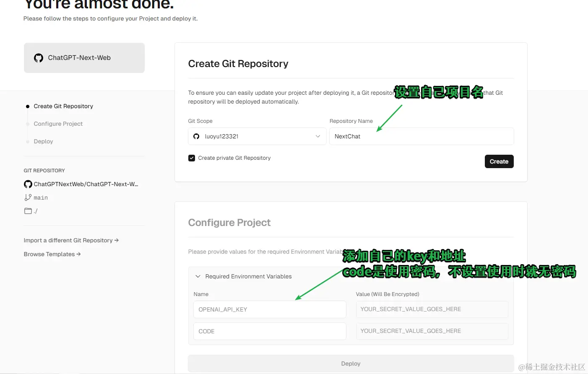Click the GitHub icon in Git Scope dropdown
The width and height of the screenshot is (588, 374).
coord(196,136)
